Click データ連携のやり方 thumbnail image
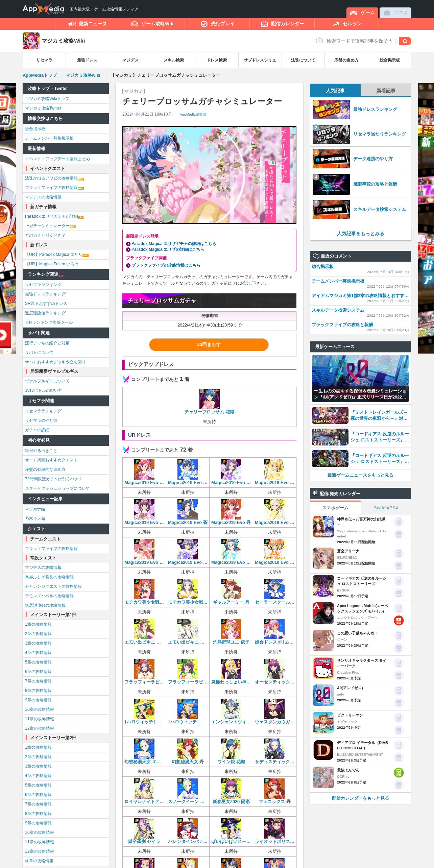Viewport: 434px width, 868px height. (331, 159)
